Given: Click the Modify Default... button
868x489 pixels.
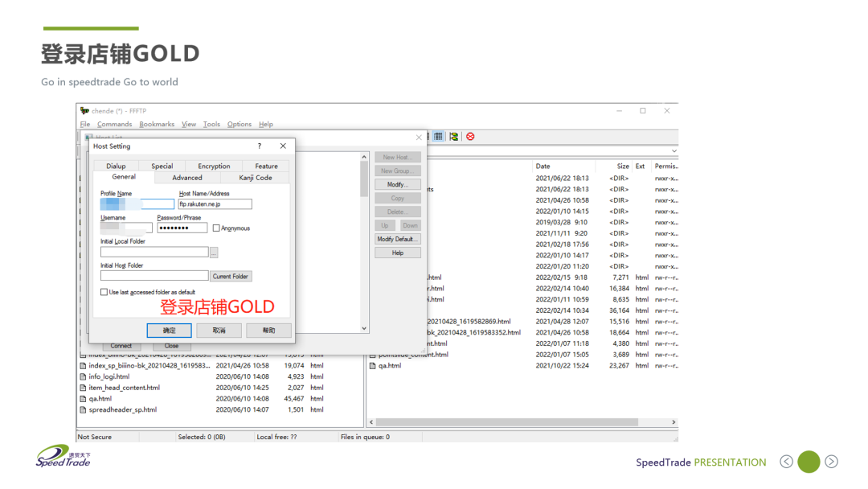Looking at the screenshot, I should pyautogui.click(x=398, y=239).
